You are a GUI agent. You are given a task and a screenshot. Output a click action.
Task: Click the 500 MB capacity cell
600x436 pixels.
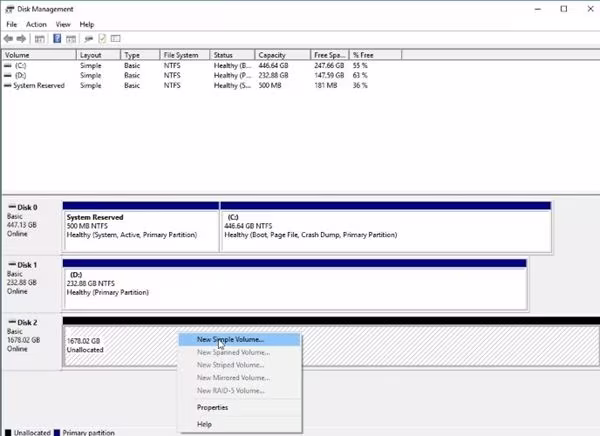click(x=270, y=85)
